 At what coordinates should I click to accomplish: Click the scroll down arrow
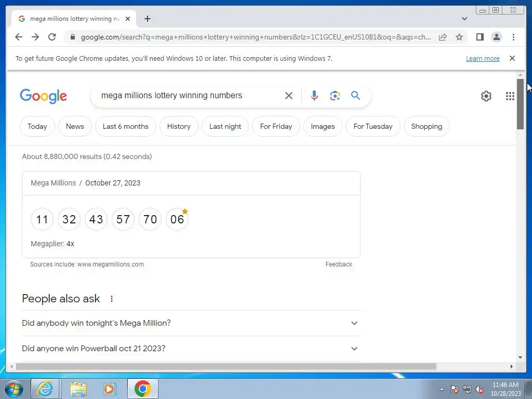pyautogui.click(x=520, y=357)
